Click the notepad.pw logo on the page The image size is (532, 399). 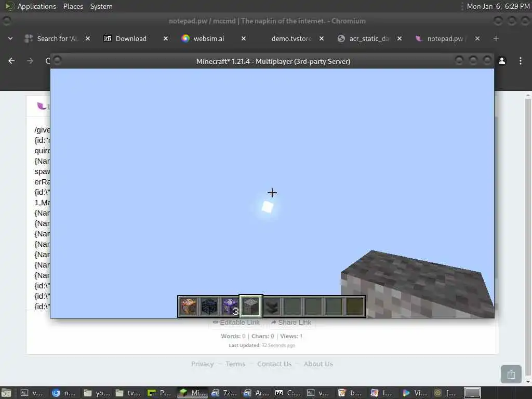point(43,106)
